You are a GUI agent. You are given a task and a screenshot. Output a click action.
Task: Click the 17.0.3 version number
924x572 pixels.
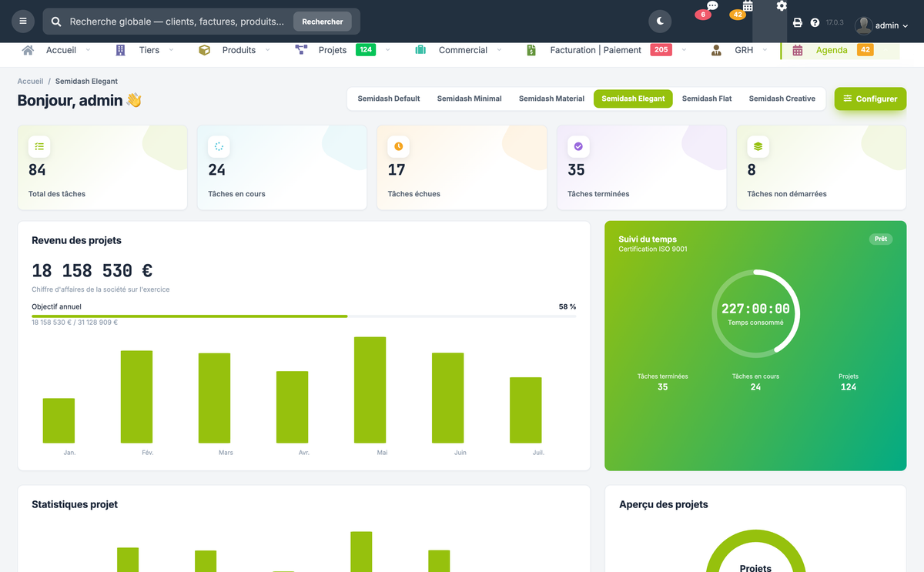(x=835, y=23)
